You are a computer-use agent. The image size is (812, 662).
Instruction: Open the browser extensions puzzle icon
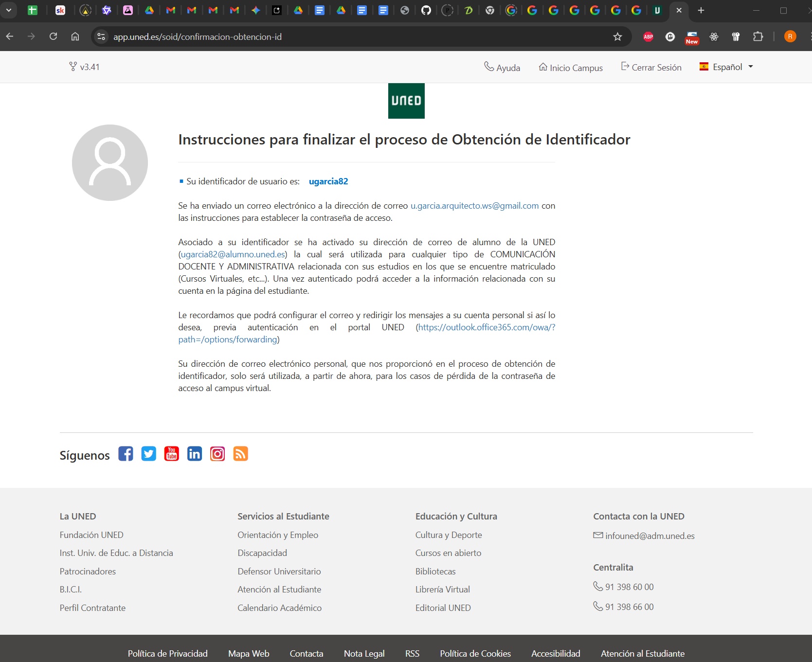coord(758,37)
